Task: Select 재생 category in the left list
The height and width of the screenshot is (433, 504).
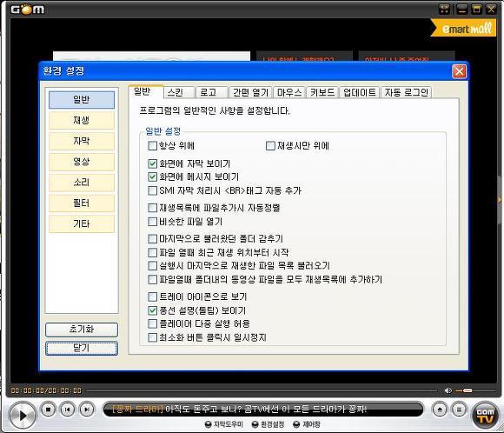Action: pyautogui.click(x=82, y=120)
